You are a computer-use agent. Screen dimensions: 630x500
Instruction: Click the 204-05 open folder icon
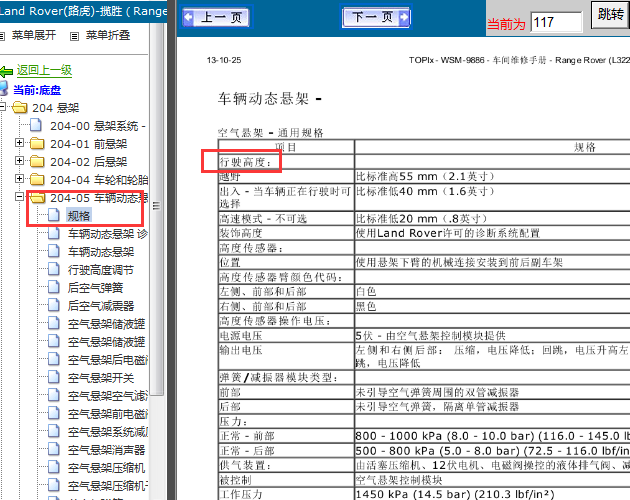point(37,197)
